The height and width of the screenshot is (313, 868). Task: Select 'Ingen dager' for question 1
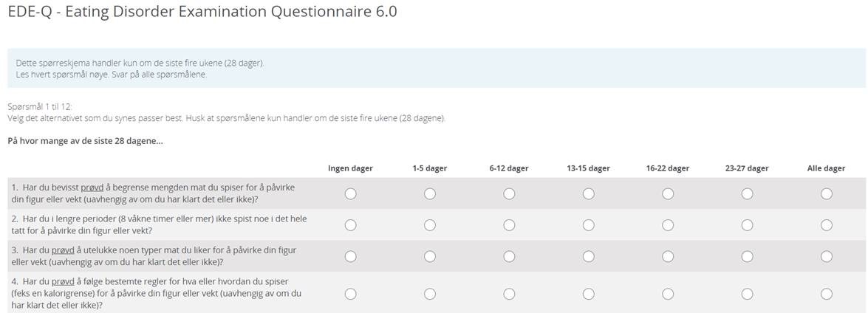click(350, 193)
